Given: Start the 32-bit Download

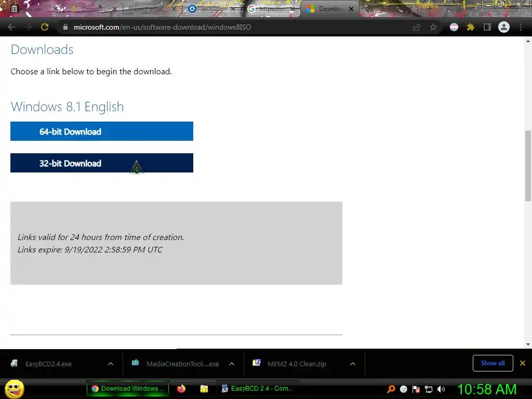Looking at the screenshot, I should coord(102,163).
